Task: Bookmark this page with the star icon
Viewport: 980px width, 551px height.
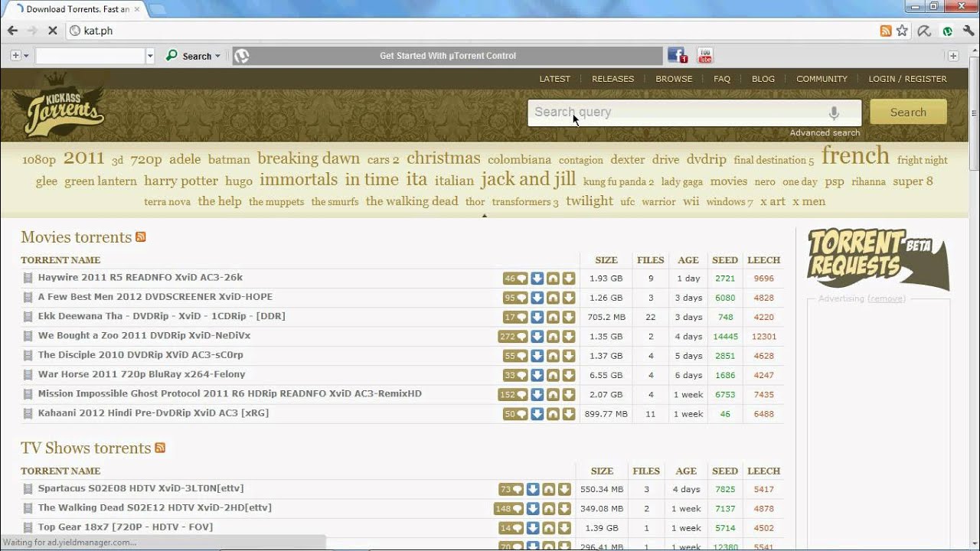Action: point(902,31)
